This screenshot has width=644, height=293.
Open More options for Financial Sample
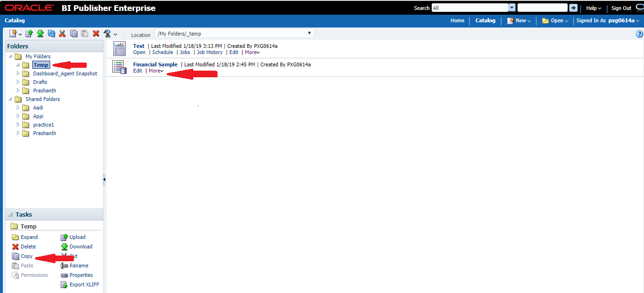156,71
